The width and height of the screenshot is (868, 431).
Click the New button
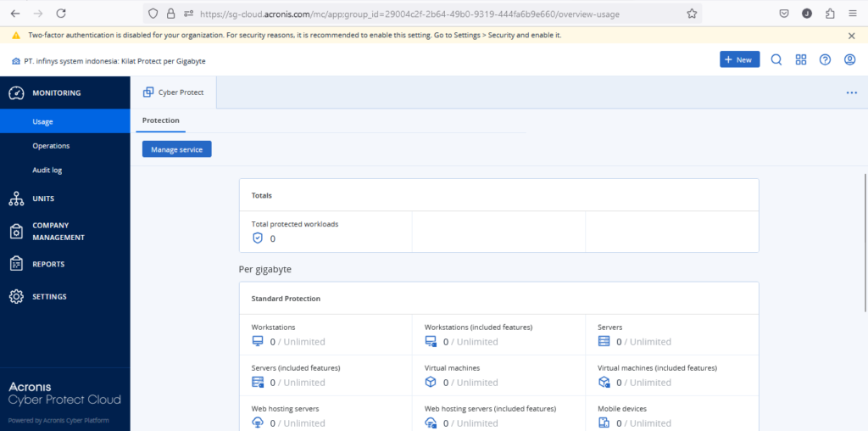(739, 59)
